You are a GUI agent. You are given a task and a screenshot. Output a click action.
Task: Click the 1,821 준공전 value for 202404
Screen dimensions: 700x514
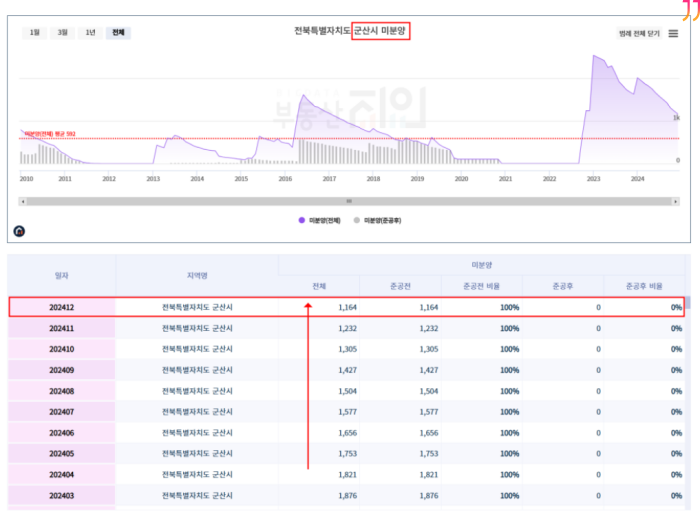[429, 474]
